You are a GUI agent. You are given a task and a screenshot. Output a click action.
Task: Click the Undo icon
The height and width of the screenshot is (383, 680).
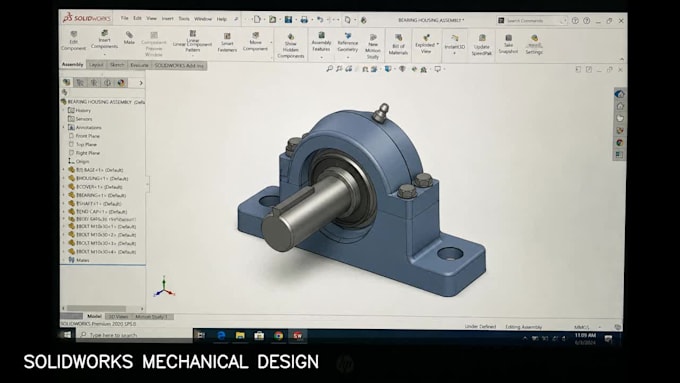(320, 20)
